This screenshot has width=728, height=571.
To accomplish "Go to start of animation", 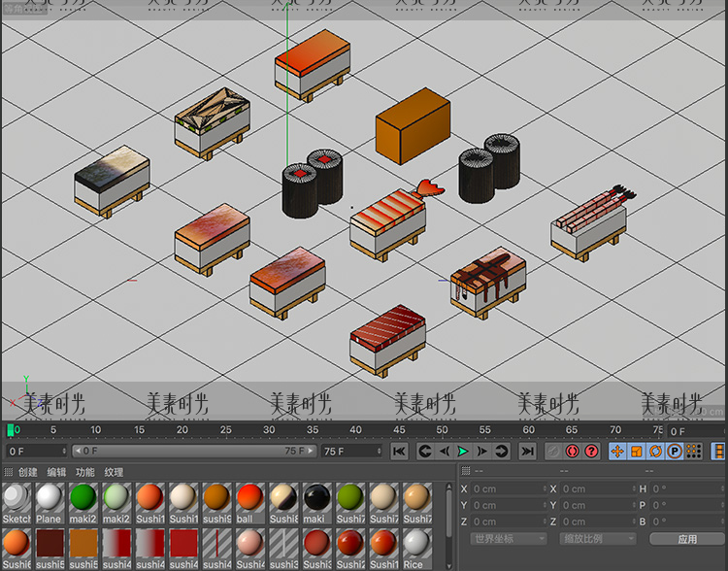I will coord(399,452).
